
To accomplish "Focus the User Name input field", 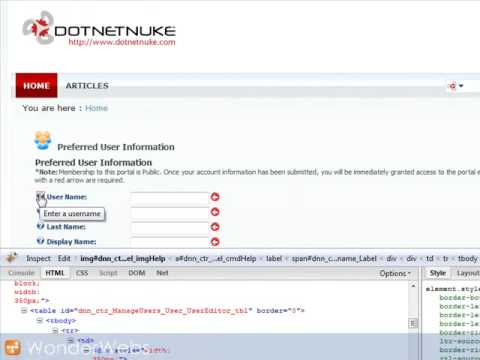I will click(x=170, y=197).
